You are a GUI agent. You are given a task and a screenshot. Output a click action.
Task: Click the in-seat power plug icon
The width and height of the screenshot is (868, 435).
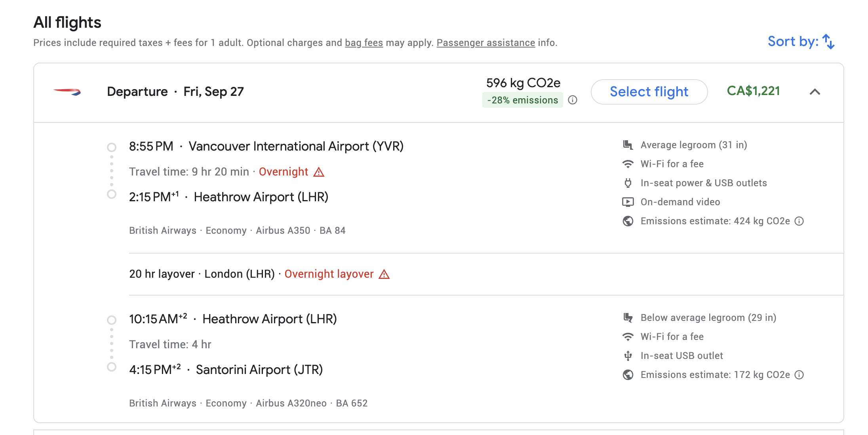(628, 183)
